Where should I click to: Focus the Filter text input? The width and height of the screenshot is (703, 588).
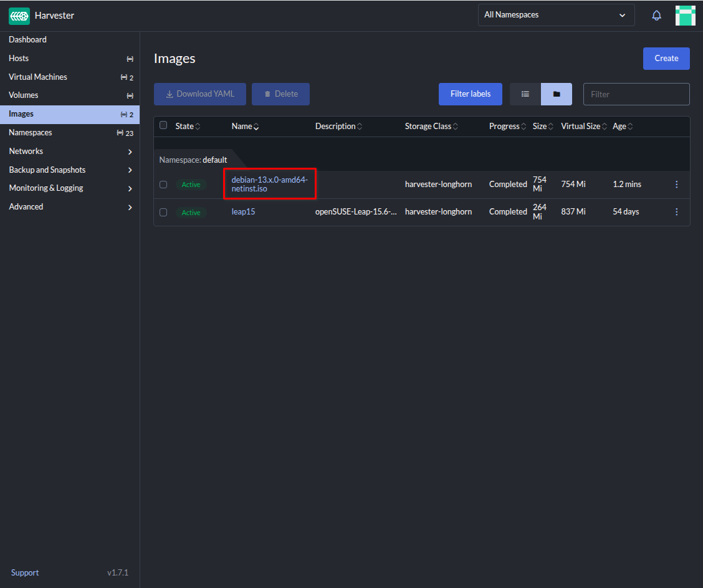tap(636, 94)
